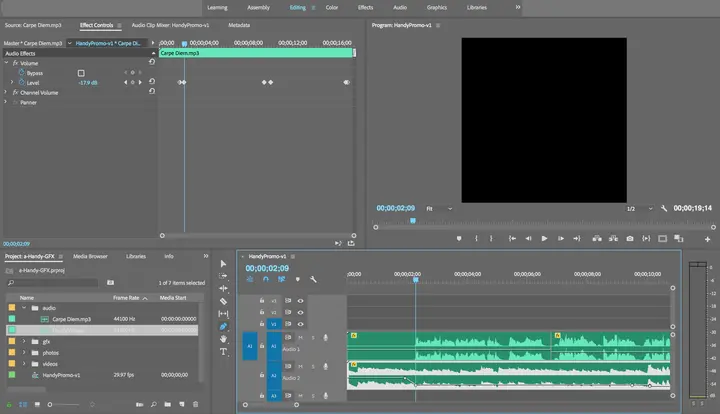The image size is (720, 414).
Task: Click Mark In bracket button
Action: (x=476, y=239)
